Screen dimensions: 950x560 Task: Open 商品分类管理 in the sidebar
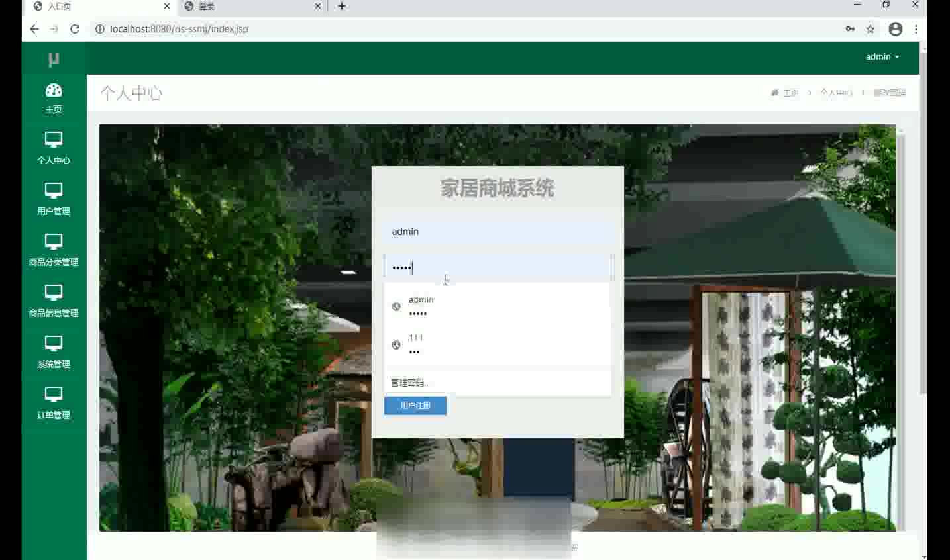[x=54, y=250]
